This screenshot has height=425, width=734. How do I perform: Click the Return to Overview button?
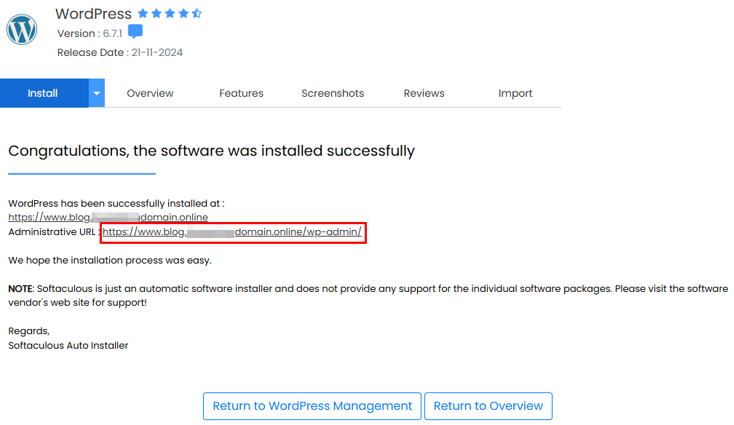488,406
